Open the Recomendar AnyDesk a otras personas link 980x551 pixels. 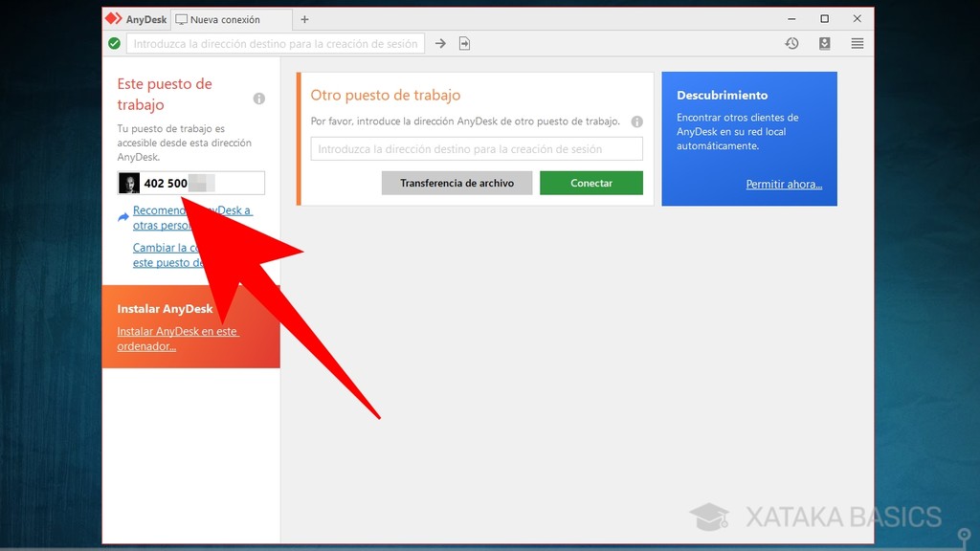[x=192, y=217]
